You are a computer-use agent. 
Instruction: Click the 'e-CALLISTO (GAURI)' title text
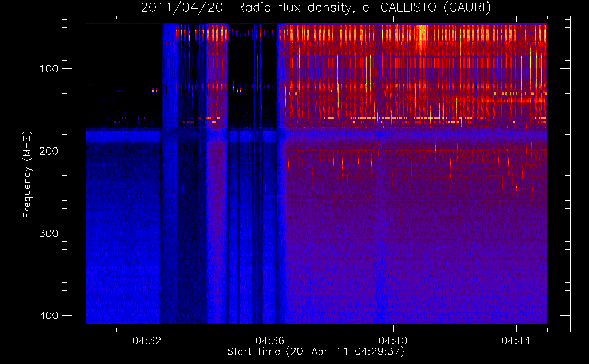click(x=427, y=7)
